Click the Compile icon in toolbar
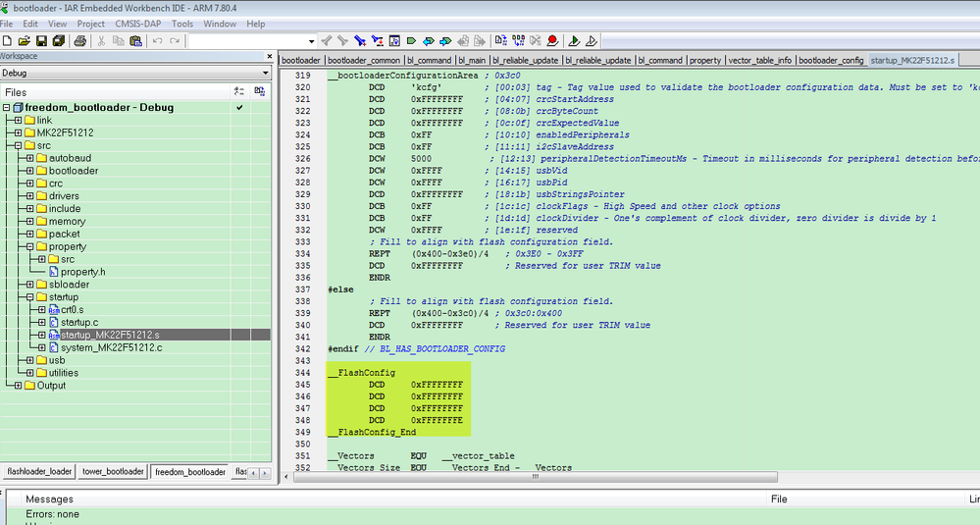This screenshot has width=980, height=525. pos(501,41)
